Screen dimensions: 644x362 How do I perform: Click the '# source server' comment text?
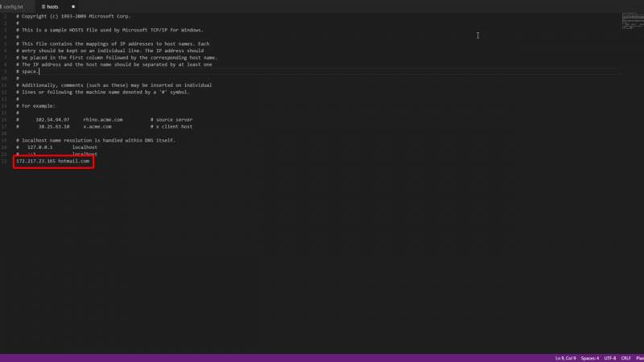point(171,120)
